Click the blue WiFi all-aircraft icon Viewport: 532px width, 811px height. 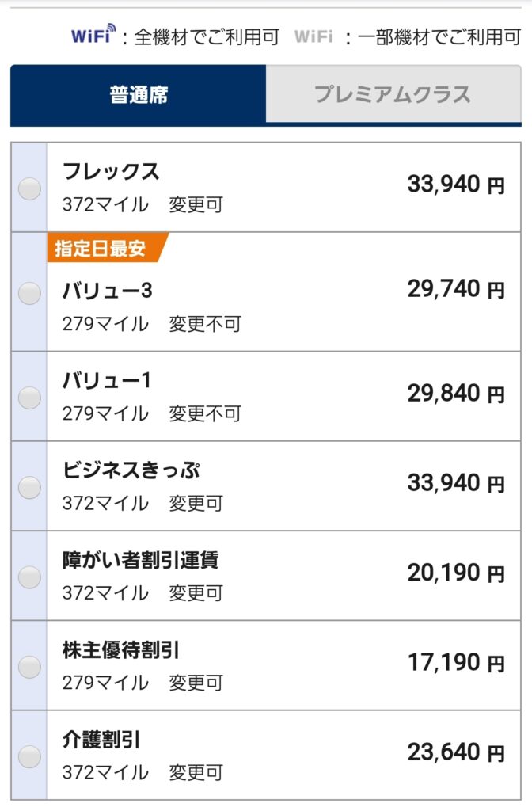coord(93,34)
